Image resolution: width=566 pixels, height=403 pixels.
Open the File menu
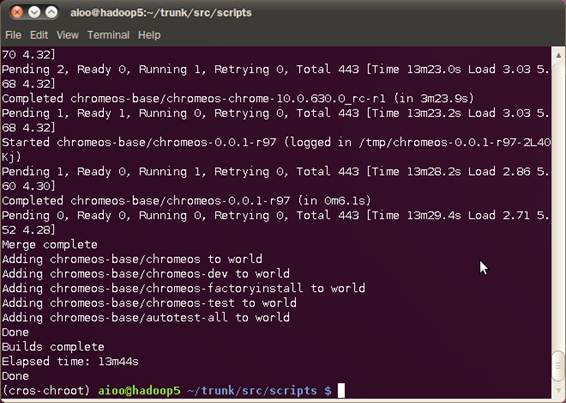[13, 35]
